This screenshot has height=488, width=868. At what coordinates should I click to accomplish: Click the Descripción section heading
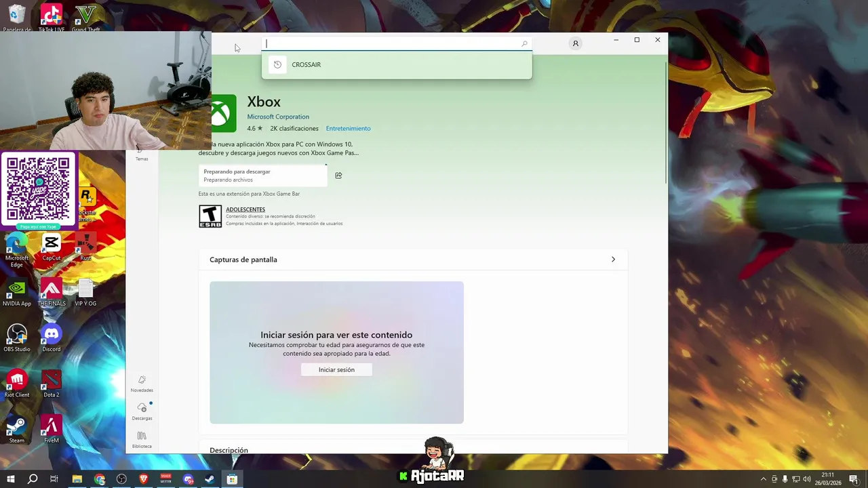[x=229, y=450]
